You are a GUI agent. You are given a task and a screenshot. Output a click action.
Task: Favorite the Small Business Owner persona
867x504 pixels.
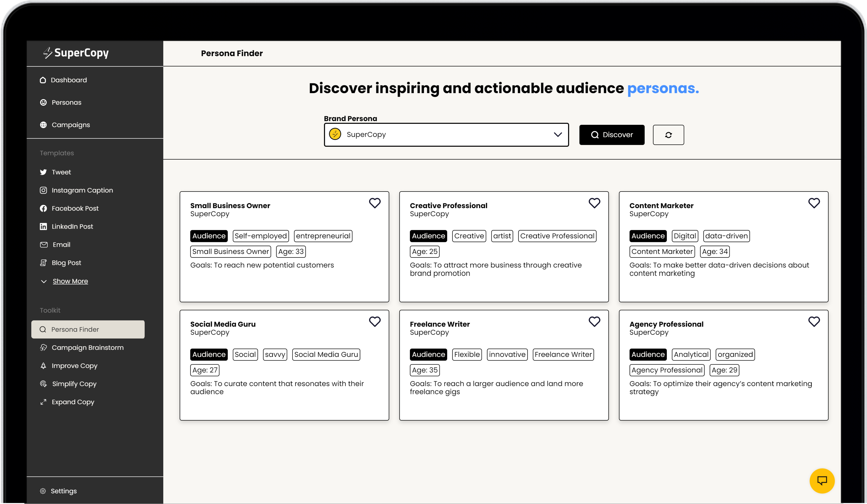click(375, 203)
